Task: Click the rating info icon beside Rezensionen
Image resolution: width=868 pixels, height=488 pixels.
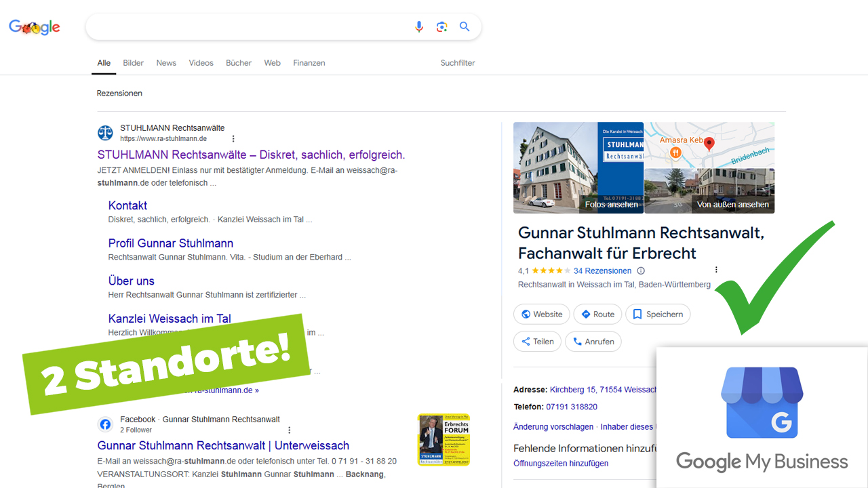Action: tap(641, 271)
